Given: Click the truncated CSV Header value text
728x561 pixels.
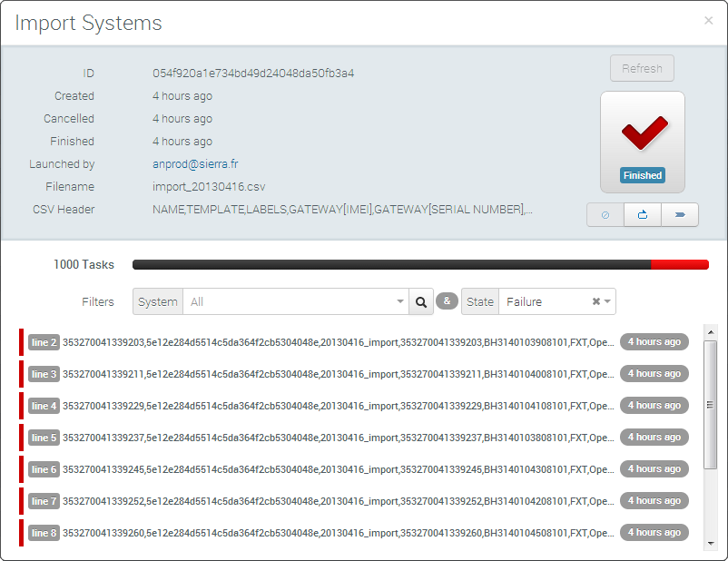Looking at the screenshot, I should point(342,210).
